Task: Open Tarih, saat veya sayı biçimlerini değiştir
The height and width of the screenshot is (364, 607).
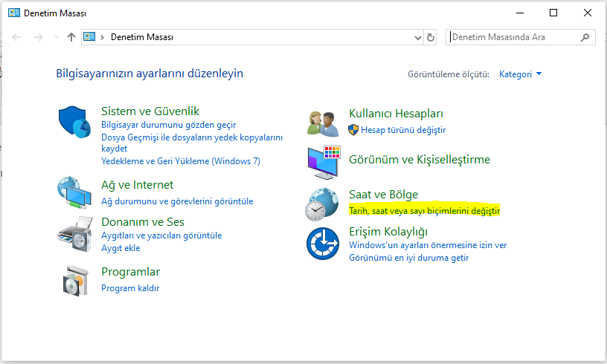Action: pyautogui.click(x=424, y=210)
